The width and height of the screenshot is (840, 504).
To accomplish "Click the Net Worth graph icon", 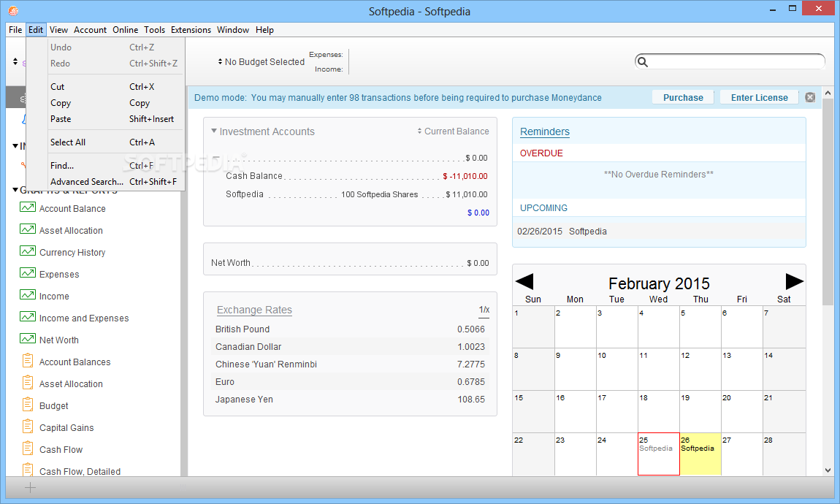I will pyautogui.click(x=28, y=339).
